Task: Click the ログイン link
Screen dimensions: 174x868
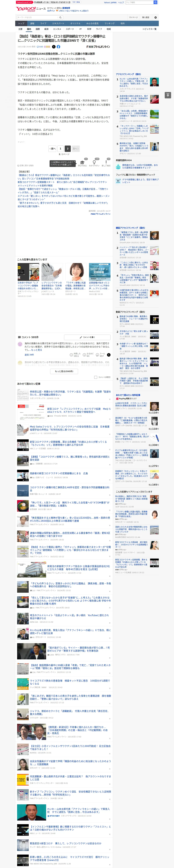Action: pos(51,11)
